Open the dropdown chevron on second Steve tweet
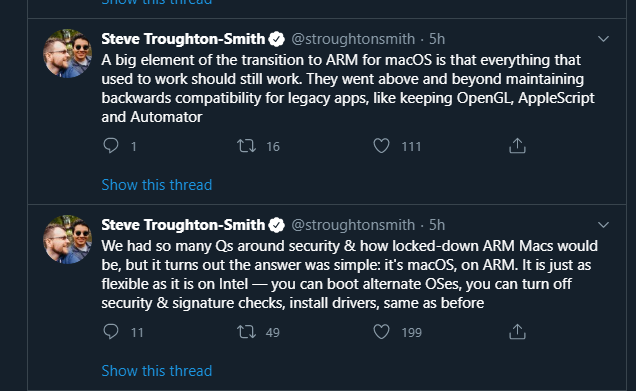 (604, 225)
